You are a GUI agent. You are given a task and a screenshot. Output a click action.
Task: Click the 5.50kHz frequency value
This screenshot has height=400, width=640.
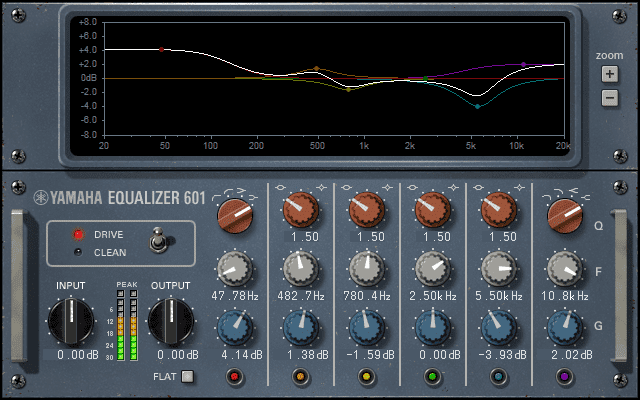click(x=499, y=296)
